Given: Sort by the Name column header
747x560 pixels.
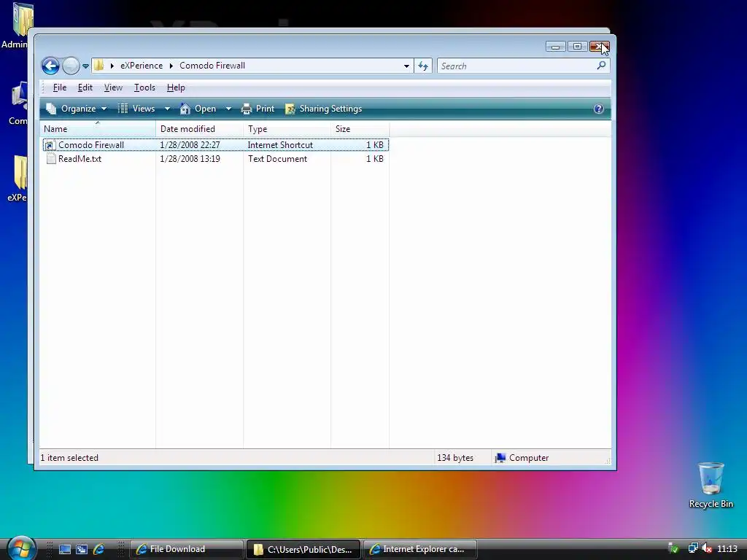Looking at the screenshot, I should pos(98,129).
